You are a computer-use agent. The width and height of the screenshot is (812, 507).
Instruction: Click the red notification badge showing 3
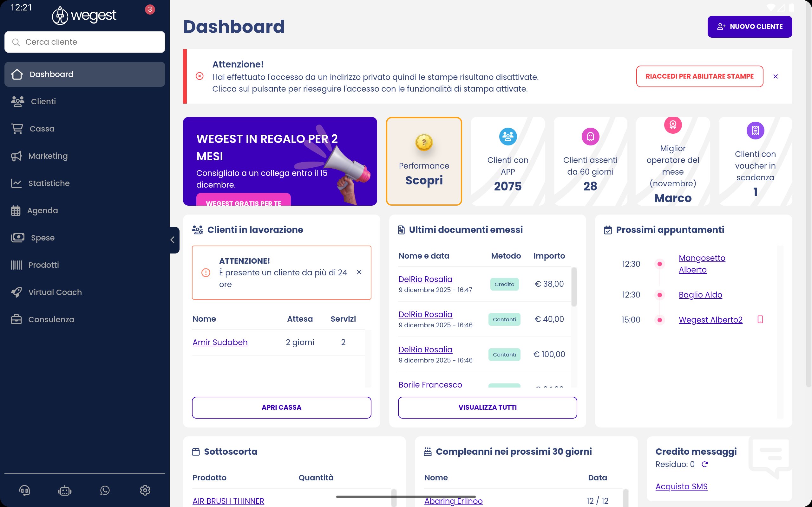click(x=150, y=10)
